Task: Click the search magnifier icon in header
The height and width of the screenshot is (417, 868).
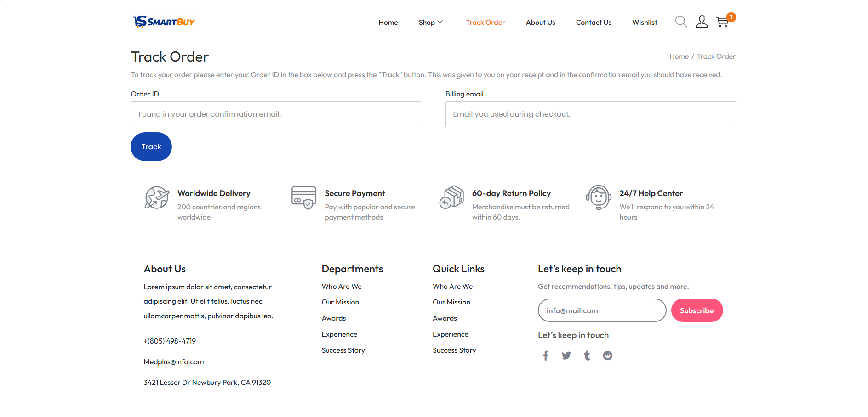Action: [681, 22]
